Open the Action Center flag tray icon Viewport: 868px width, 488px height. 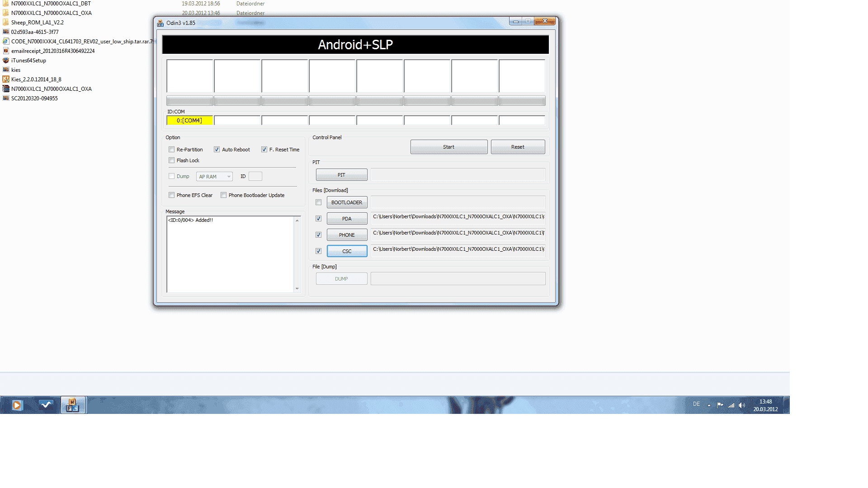pos(720,405)
